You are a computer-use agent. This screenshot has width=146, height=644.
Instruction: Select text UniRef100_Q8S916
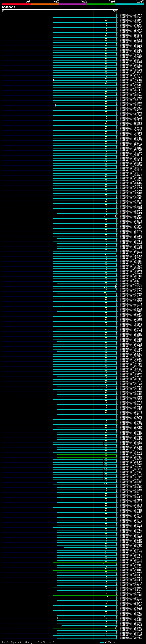click(x=131, y=206)
